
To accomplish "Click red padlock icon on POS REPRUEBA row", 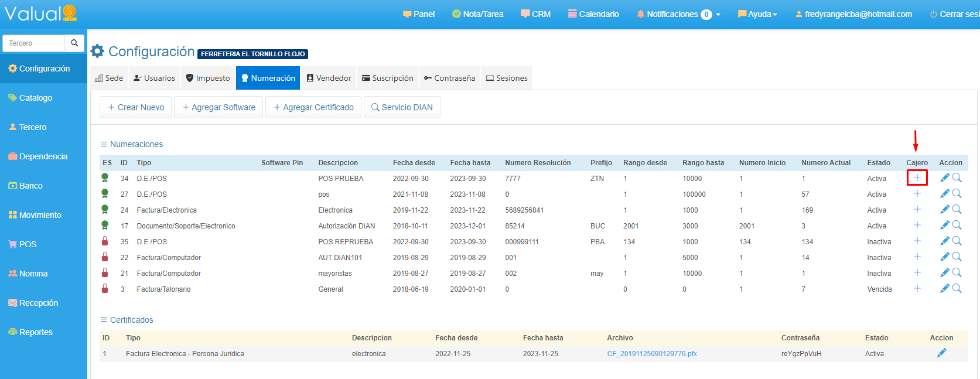I will (x=105, y=241).
